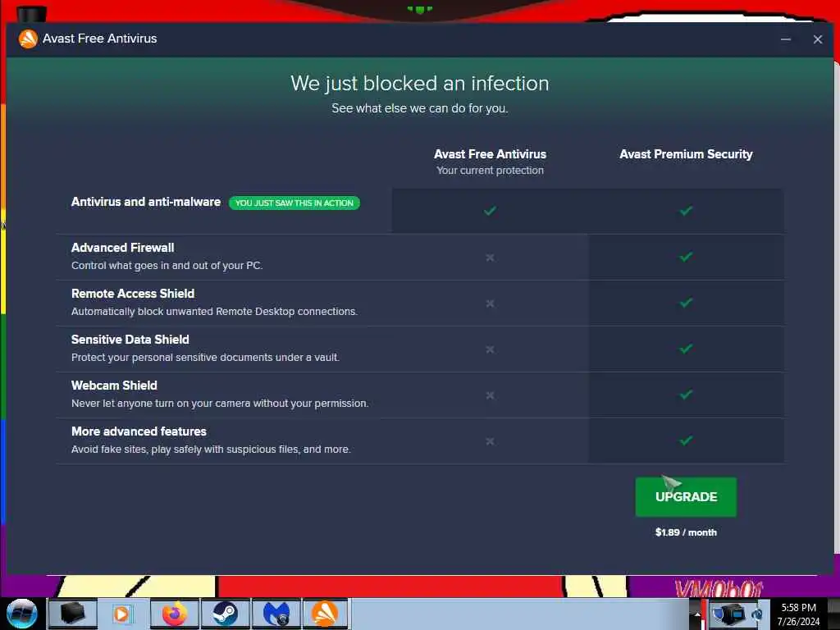Click the 'Advanced Firewall' feature title

123,248
